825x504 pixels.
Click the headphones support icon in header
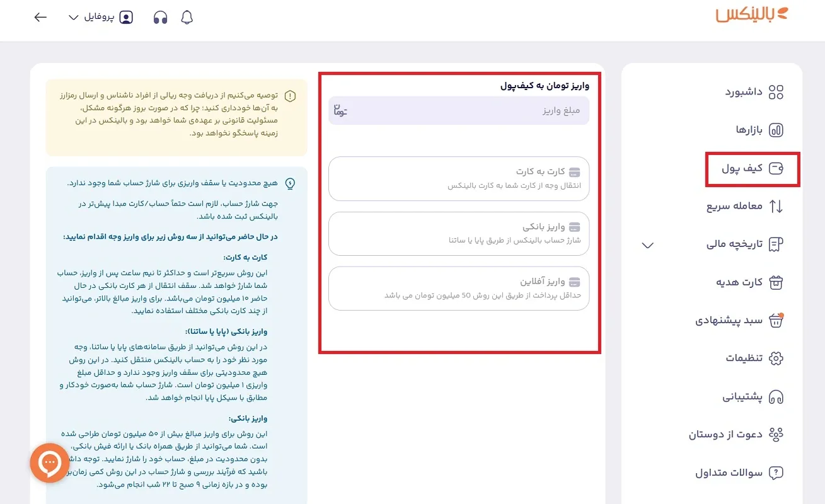tap(160, 18)
